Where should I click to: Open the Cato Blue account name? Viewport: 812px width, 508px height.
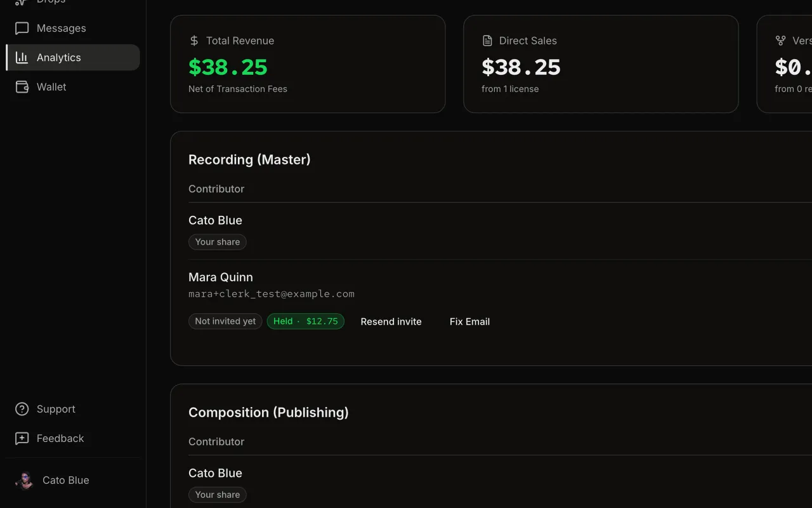click(66, 480)
